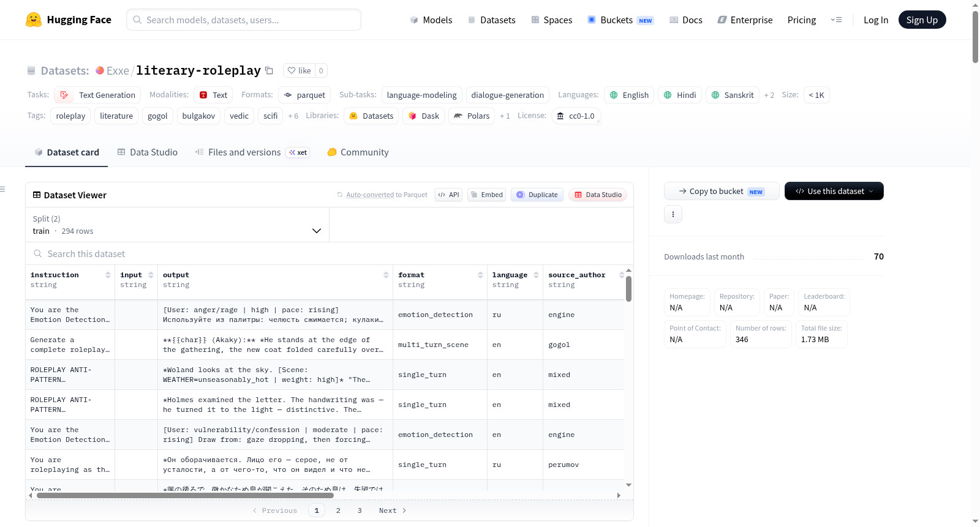Switch to the Data Studio tab
The width and height of the screenshot is (980, 527).
(x=147, y=152)
